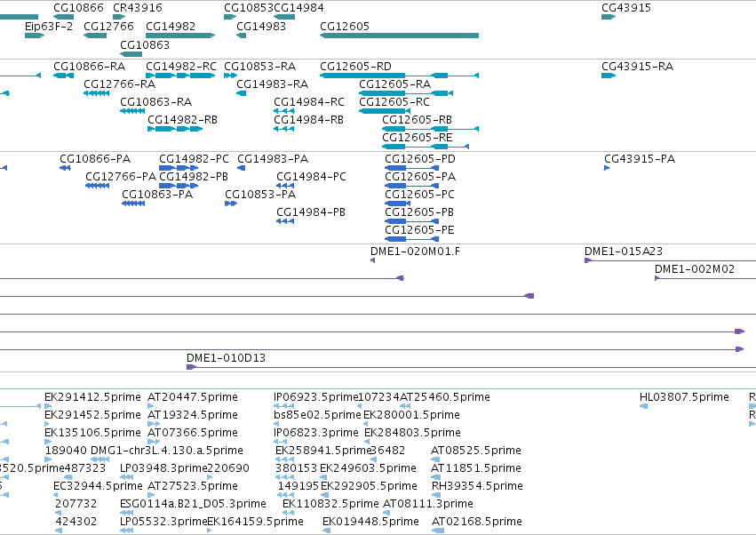Select the CG12605-RD transcript label
Screen dimensions: 756x535
click(x=356, y=66)
